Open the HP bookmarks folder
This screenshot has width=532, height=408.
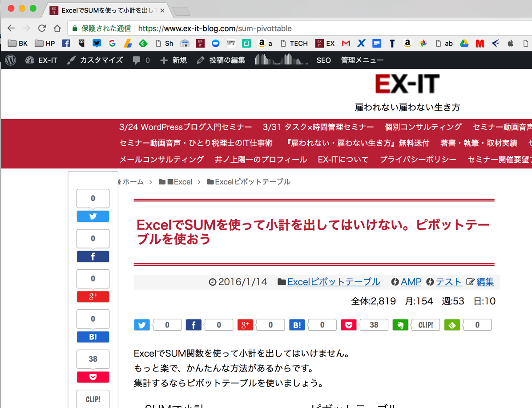click(x=45, y=44)
